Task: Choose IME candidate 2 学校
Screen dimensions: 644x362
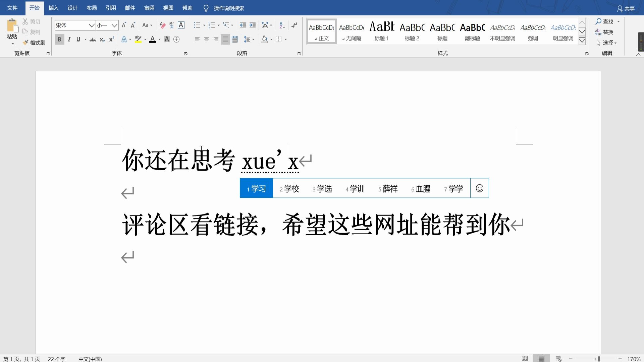Action: point(289,189)
